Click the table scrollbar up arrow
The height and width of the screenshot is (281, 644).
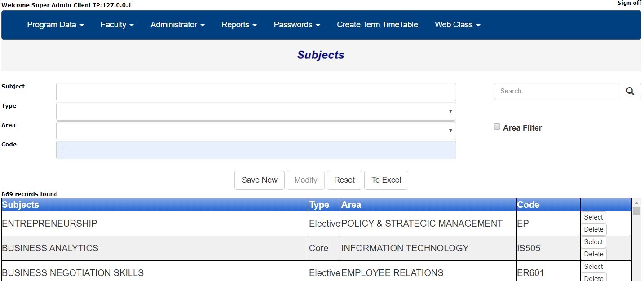pos(637,203)
